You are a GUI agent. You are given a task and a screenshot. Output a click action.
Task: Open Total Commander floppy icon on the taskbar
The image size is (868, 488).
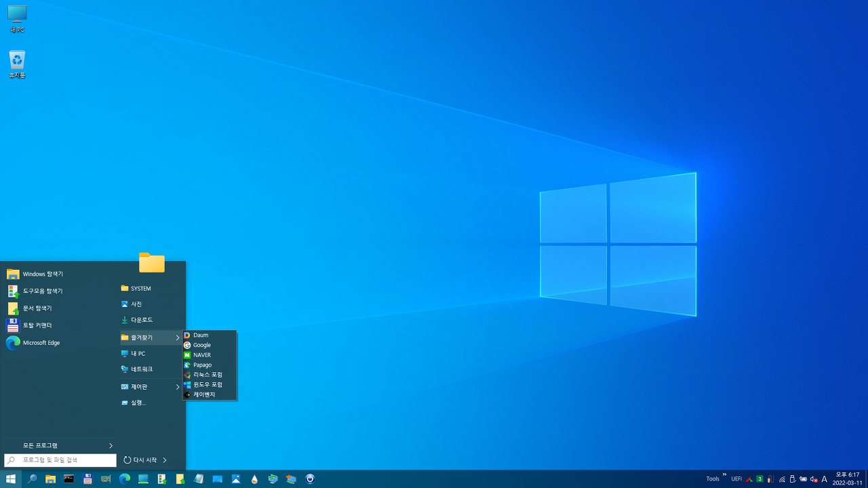[x=87, y=479]
